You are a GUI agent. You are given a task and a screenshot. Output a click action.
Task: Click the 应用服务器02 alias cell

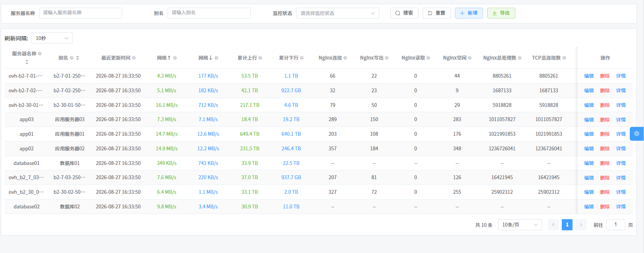click(70, 149)
